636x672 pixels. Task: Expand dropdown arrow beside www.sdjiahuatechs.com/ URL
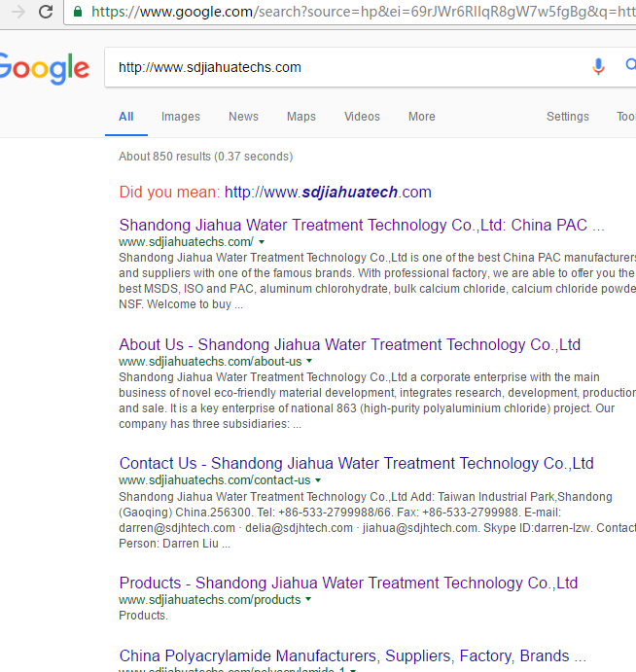point(262,242)
